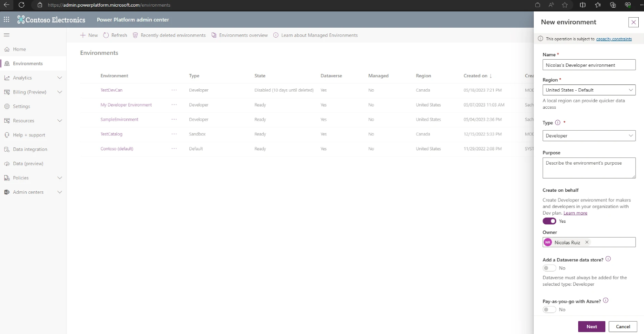Click info icon beside Dataverse data store

point(608,260)
